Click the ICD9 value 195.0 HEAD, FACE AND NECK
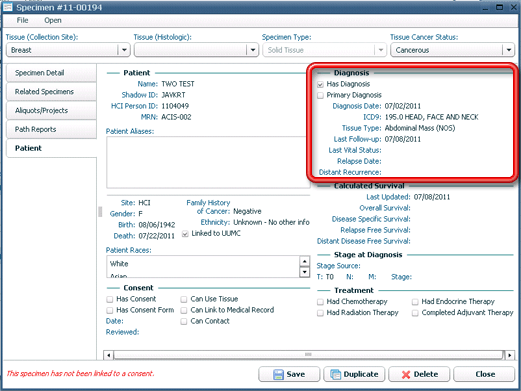This screenshot has width=521, height=391. click(431, 117)
